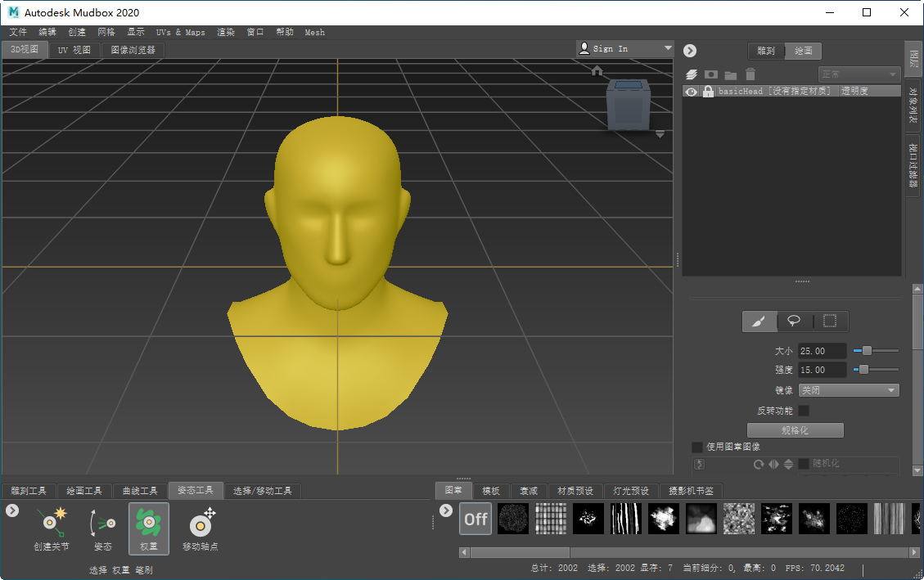924x580 pixels.
Task: Open the 文件 menu
Action: (x=18, y=33)
